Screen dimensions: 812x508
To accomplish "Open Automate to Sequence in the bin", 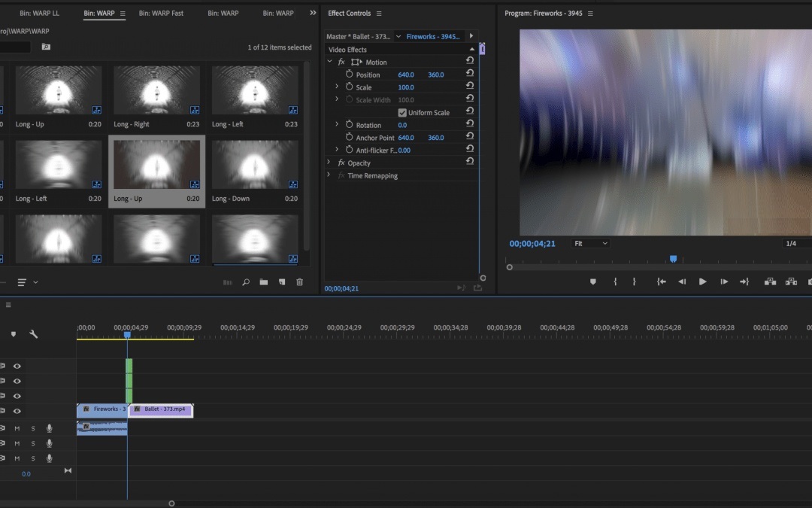I will coord(227,282).
